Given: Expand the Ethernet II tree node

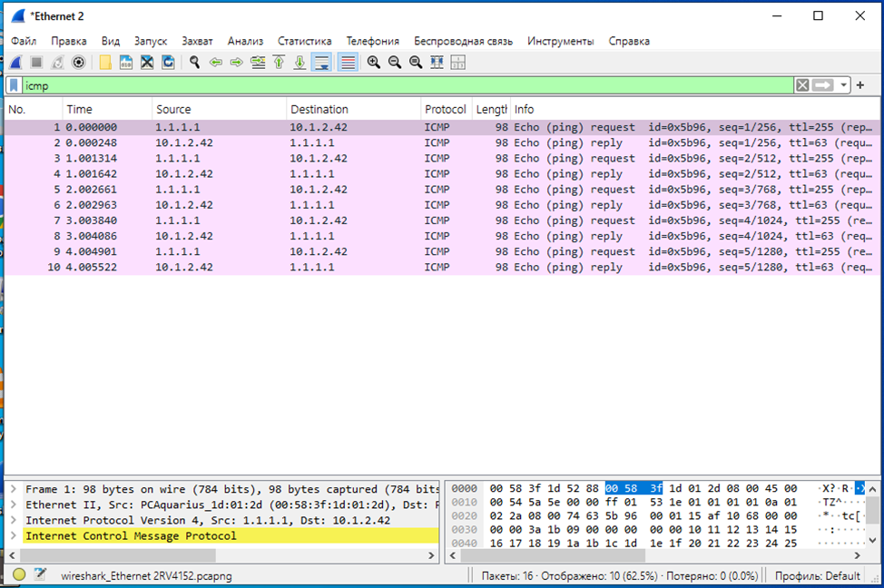Looking at the screenshot, I should click(14, 505).
